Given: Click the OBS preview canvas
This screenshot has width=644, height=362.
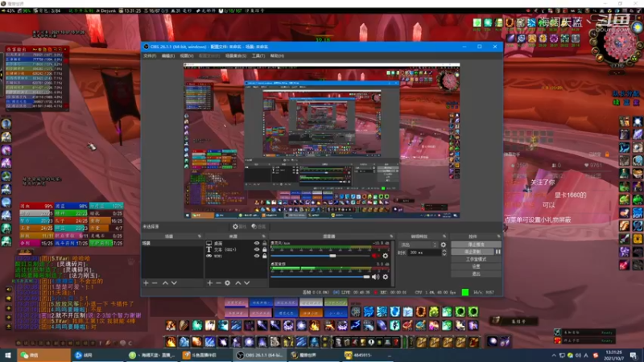Looking at the screenshot, I should 321,140.
